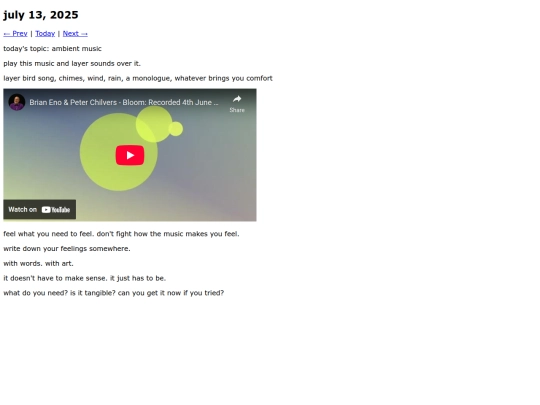The image size is (540, 405).
Task: Select the july 13, 2025 heading
Action: [x=41, y=15]
